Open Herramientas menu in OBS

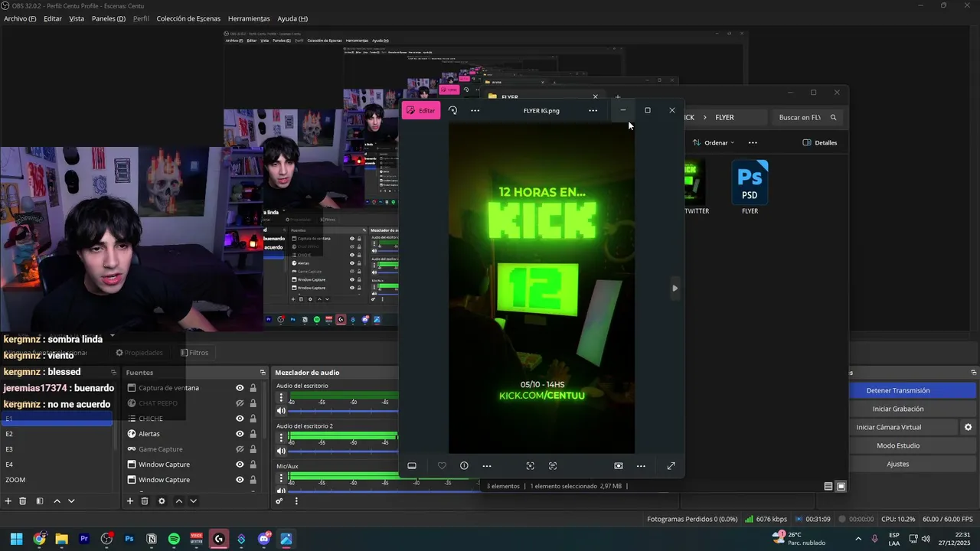249,18
